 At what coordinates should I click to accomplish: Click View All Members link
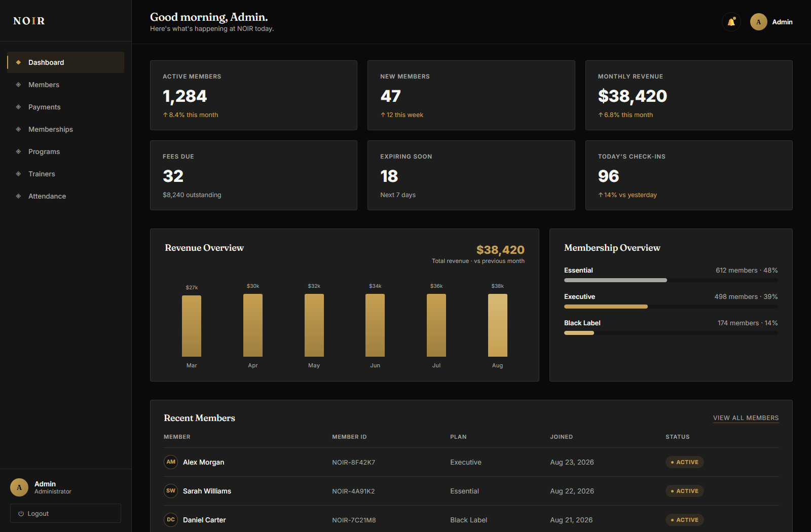pyautogui.click(x=746, y=418)
